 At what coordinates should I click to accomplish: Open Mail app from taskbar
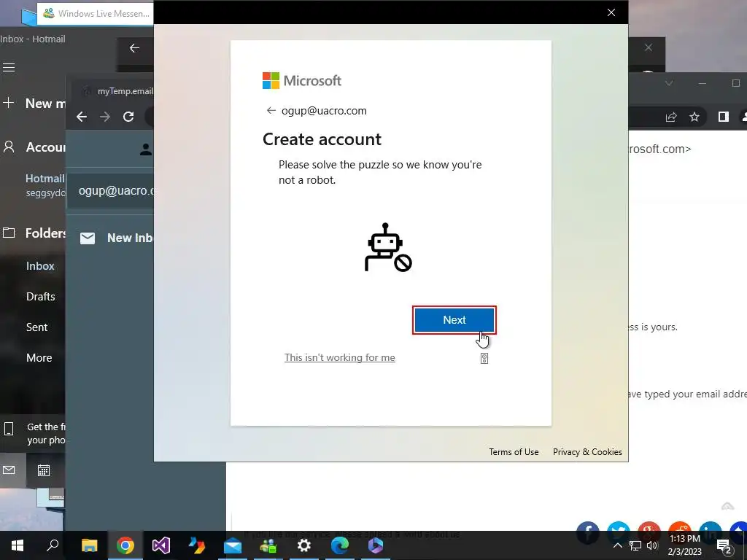pos(233,545)
